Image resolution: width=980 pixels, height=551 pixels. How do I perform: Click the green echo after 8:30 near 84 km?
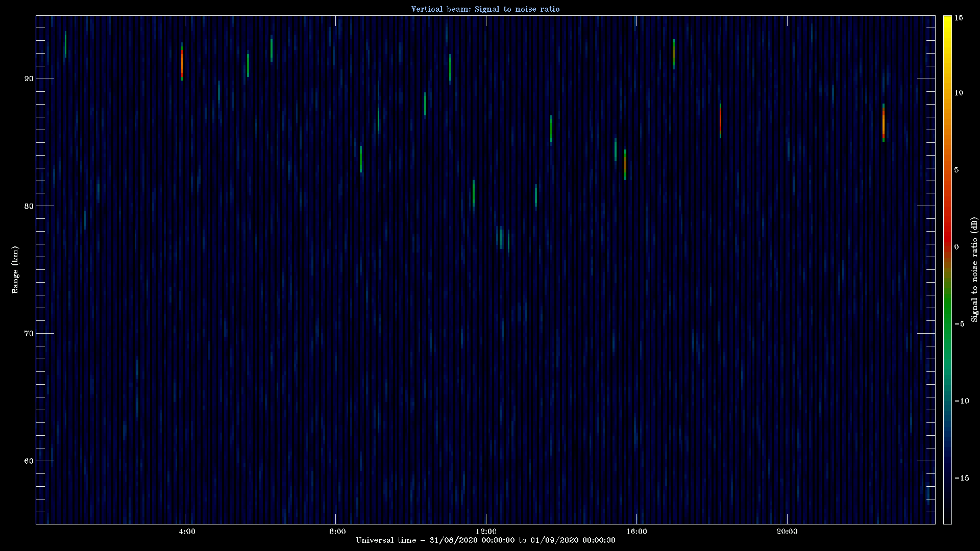pyautogui.click(x=361, y=159)
